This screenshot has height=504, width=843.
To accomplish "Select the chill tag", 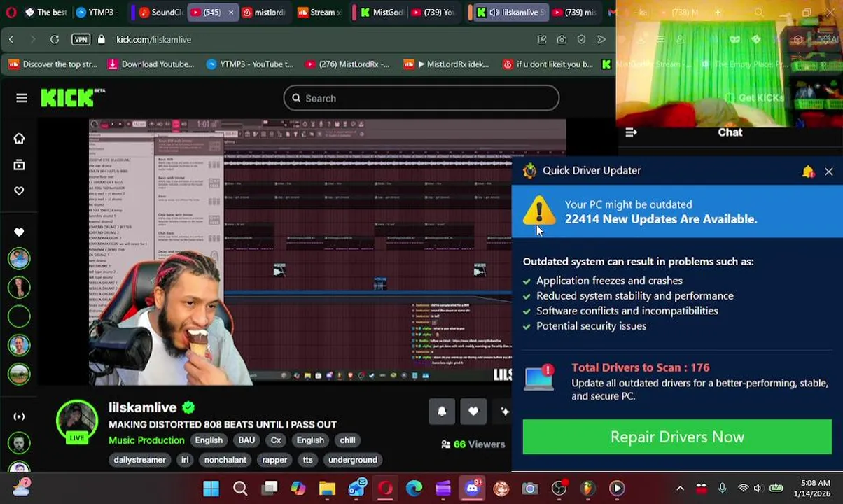I will pyautogui.click(x=347, y=440).
